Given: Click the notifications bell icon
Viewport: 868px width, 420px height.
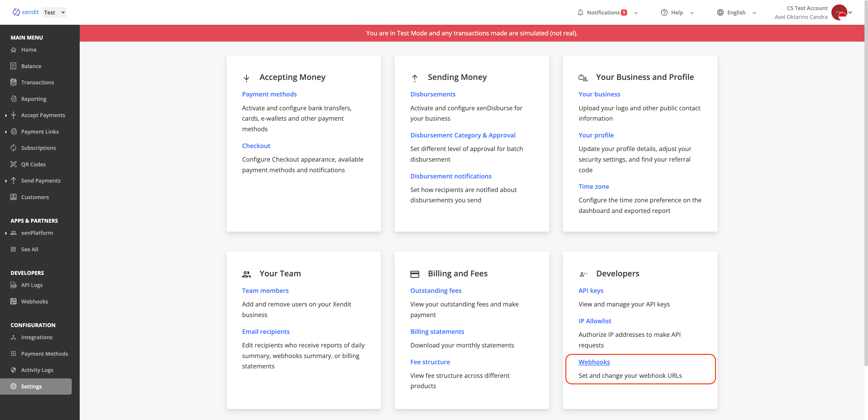Looking at the screenshot, I should [x=580, y=12].
